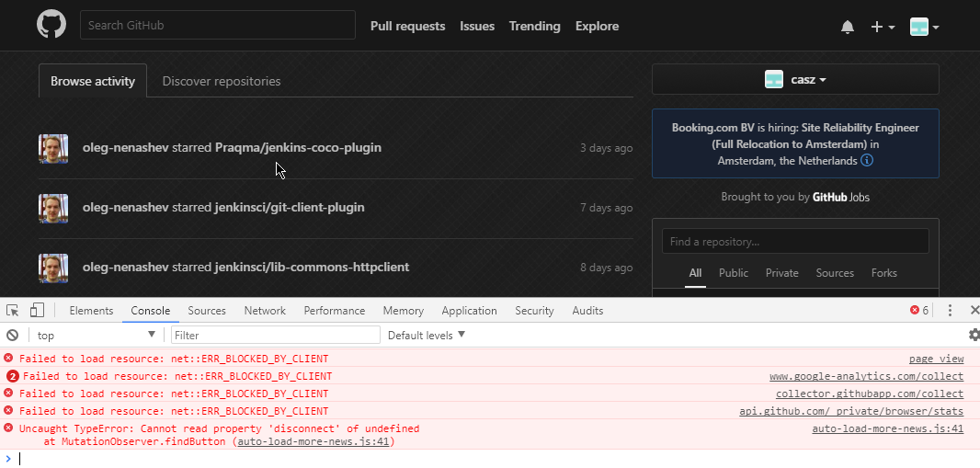Open the user avatar menu in header
Screen dimensions: 980x468
click(x=924, y=27)
